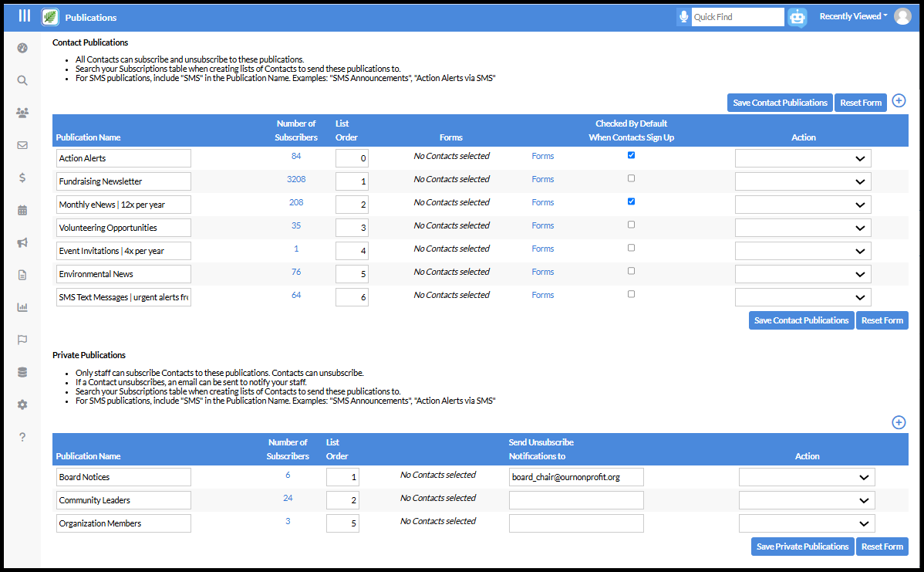Edit the Action Alerts publication name field

(x=123, y=158)
